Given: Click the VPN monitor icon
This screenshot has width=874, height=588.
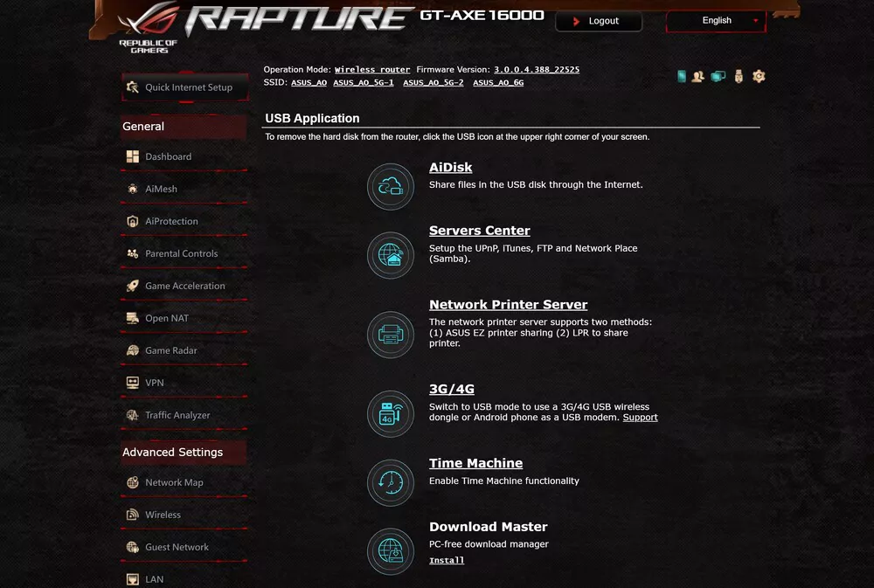Looking at the screenshot, I should point(133,383).
